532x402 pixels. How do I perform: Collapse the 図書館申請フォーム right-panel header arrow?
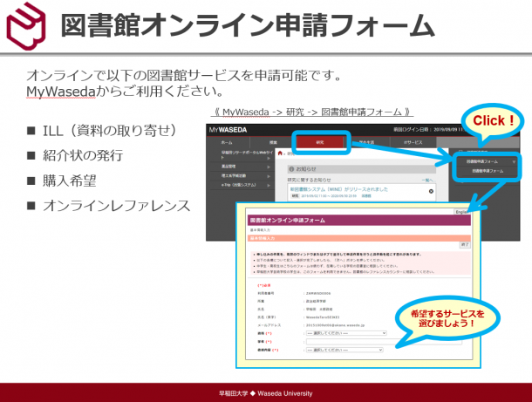[514, 162]
